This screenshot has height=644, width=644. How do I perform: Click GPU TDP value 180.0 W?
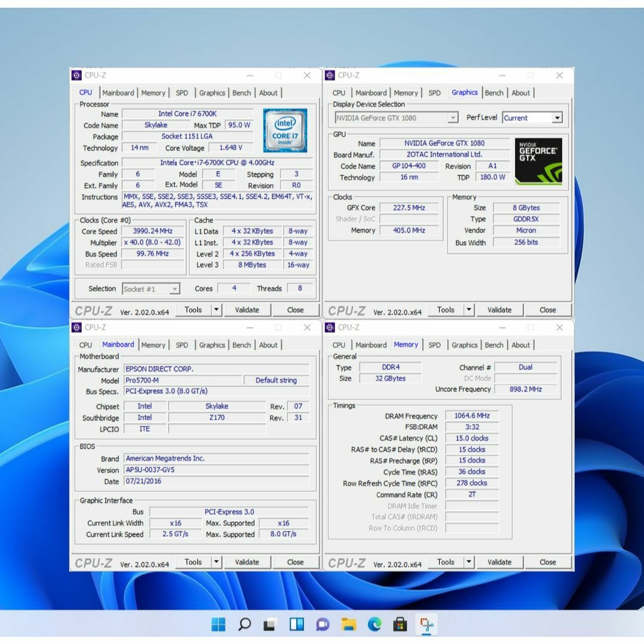tap(493, 177)
